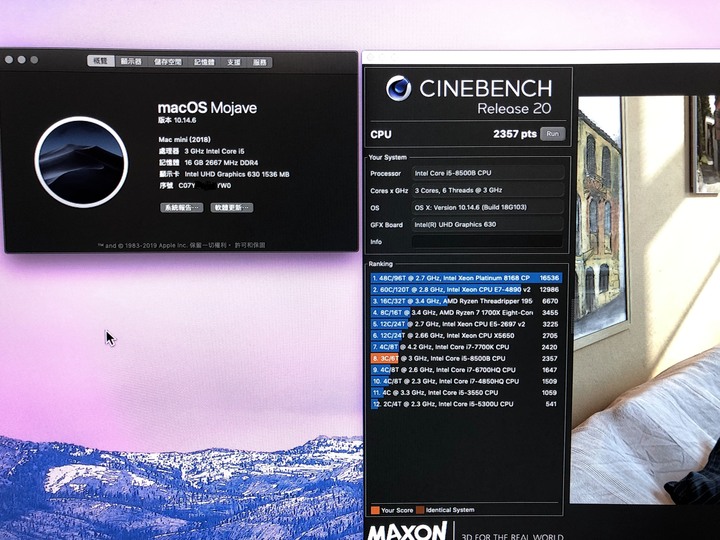Click the OS version field in Cinebench
The width and height of the screenshot is (720, 540).
488,208
